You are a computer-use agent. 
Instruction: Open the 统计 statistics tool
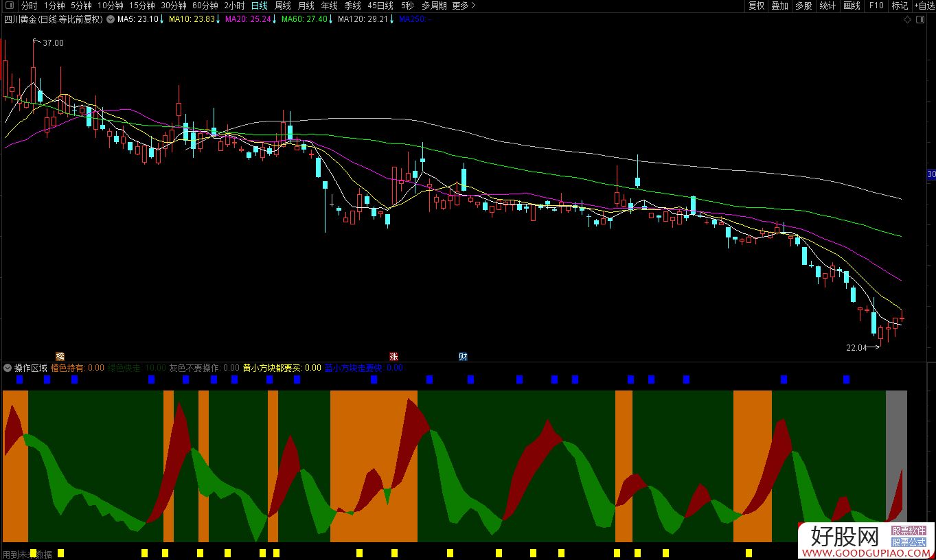tap(827, 5)
